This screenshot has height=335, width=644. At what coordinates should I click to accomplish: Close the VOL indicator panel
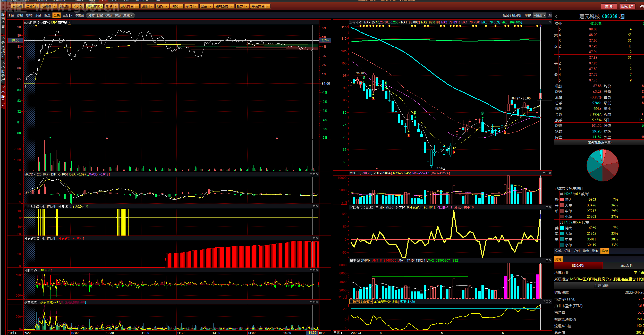coord(550,173)
